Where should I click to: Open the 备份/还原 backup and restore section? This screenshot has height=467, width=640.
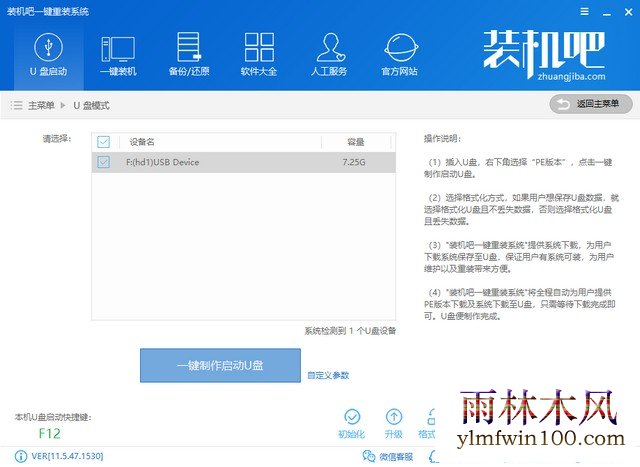(x=189, y=56)
